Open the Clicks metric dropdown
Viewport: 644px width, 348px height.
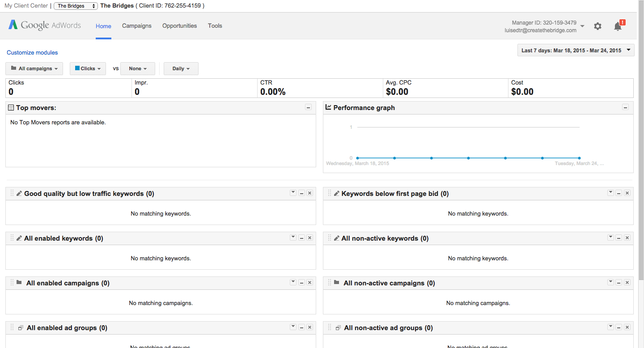[x=88, y=68]
